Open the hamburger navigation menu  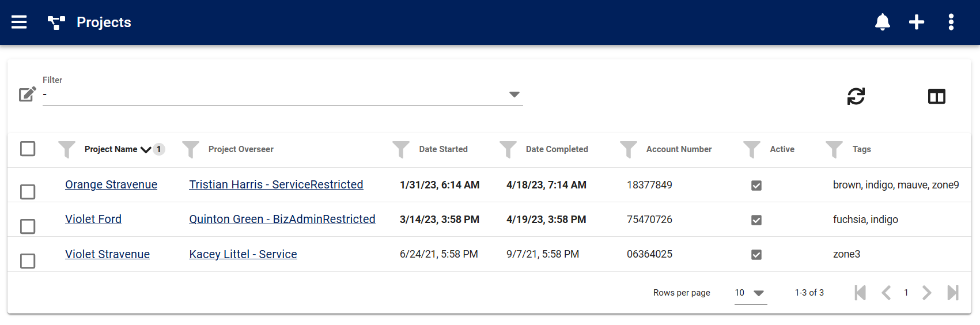click(19, 22)
